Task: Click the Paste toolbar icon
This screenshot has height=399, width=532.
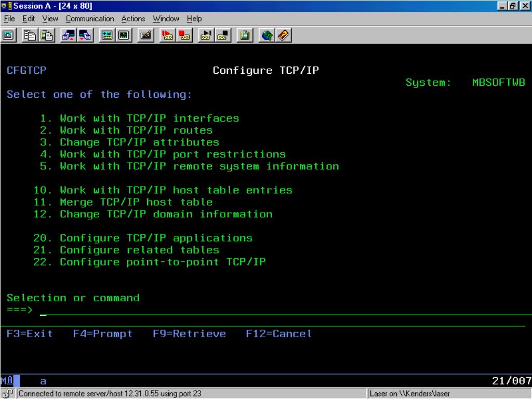Action: (x=47, y=35)
